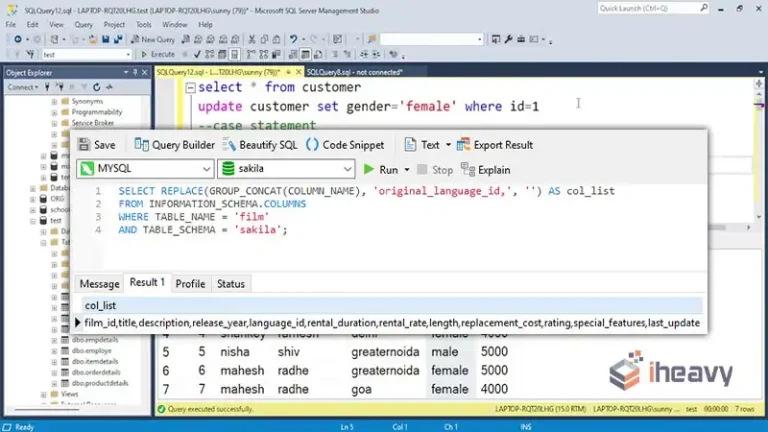Click the Save floppy disk icon
768x432 pixels.
[105, 39]
